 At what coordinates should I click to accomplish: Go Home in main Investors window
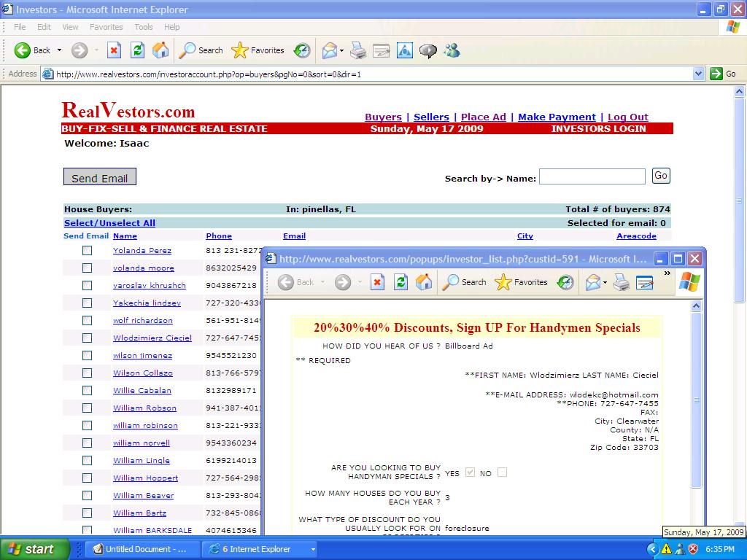(x=160, y=50)
